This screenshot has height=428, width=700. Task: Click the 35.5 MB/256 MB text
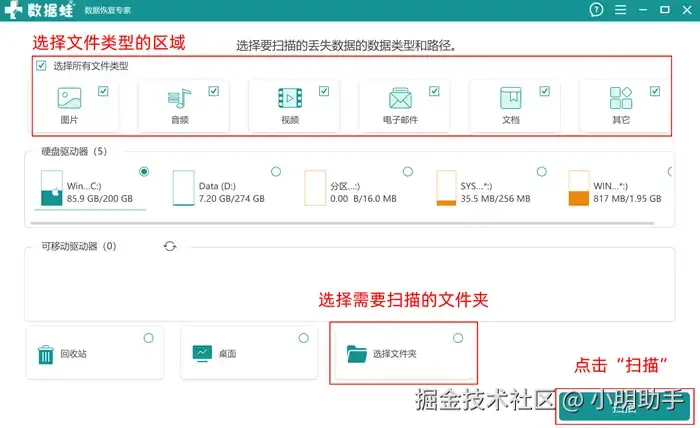pos(496,199)
